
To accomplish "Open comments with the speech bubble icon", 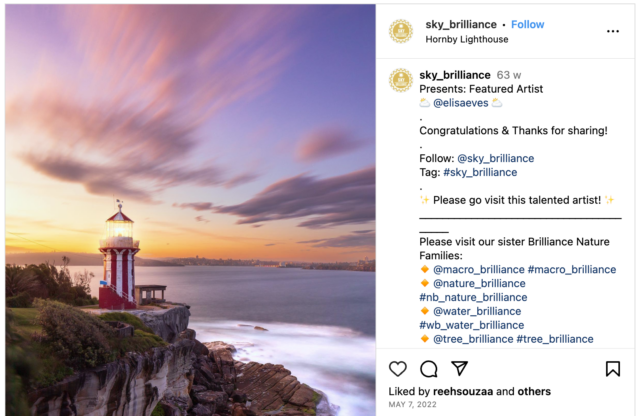I will (429, 369).
